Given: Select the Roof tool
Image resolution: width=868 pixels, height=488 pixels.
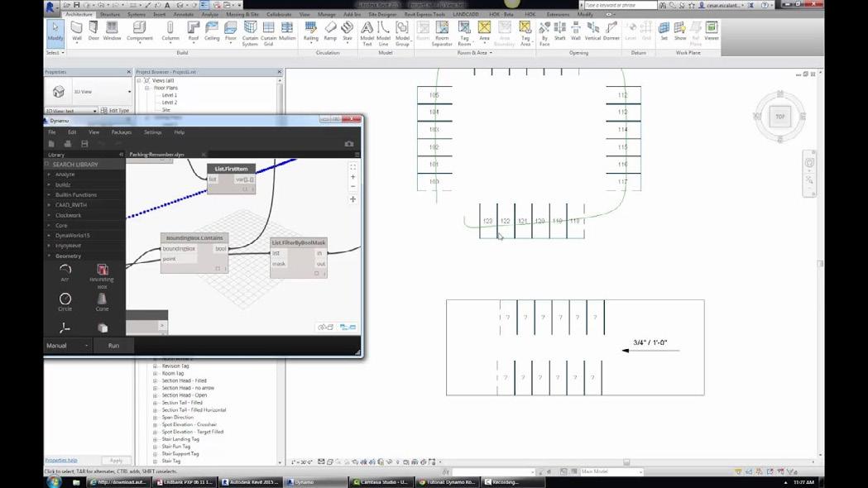Looking at the screenshot, I should (193, 32).
